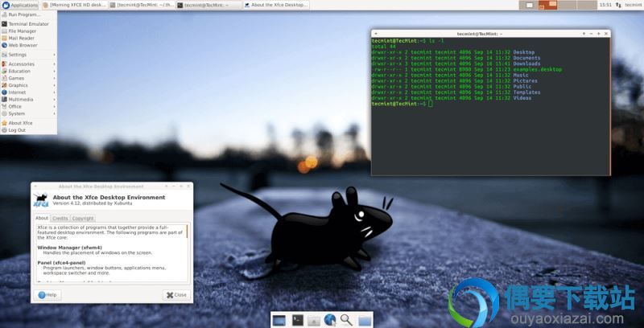The height and width of the screenshot is (328, 644).
Task: Expand the Games submenu
Action: click(28, 78)
